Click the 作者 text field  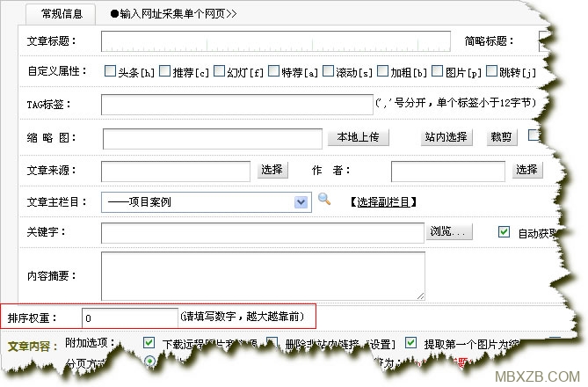pos(447,172)
